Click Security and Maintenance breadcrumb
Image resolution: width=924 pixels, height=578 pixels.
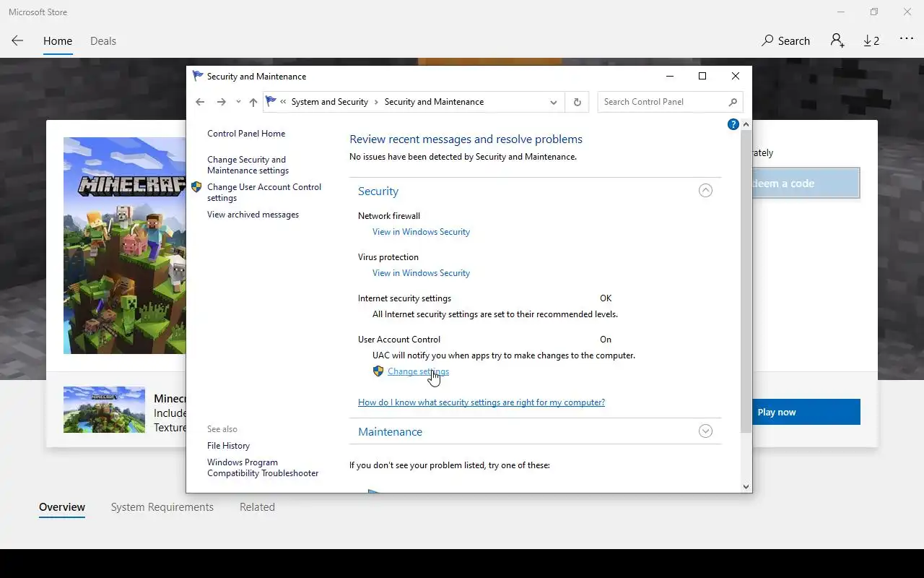pyautogui.click(x=434, y=102)
